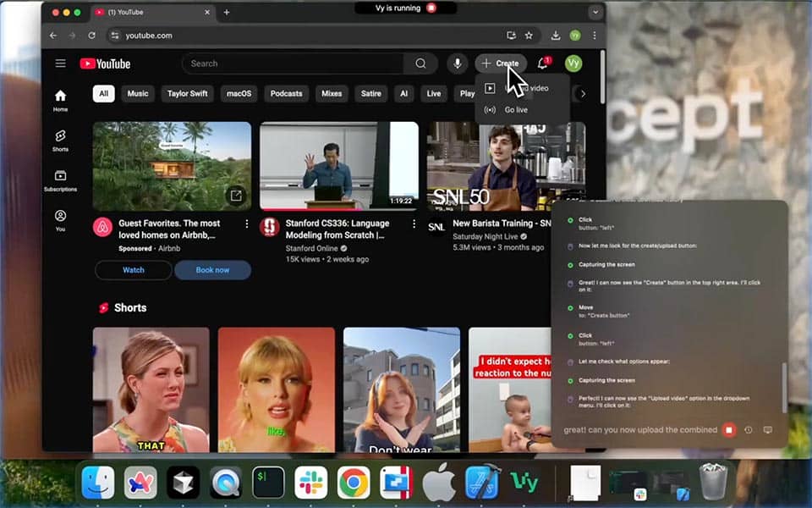812x508 pixels.
Task: Bookmark this page with the star icon
Action: (529, 36)
